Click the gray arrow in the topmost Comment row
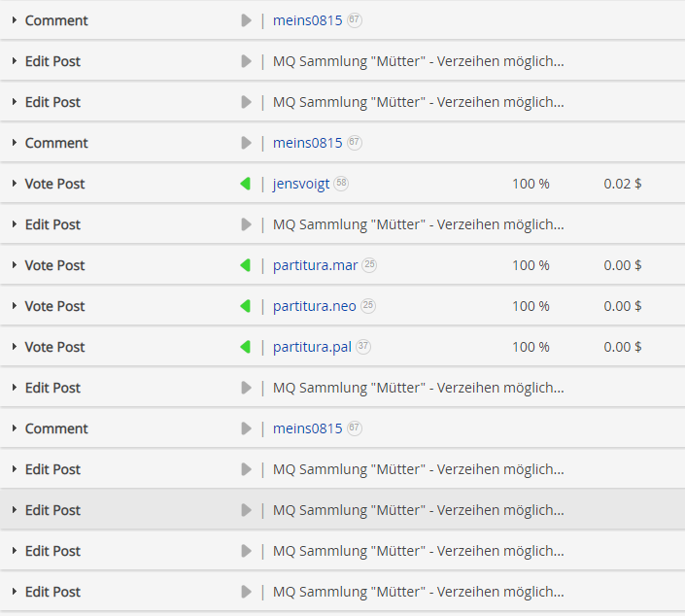Image resolution: width=685 pixels, height=616 pixels. [x=246, y=20]
